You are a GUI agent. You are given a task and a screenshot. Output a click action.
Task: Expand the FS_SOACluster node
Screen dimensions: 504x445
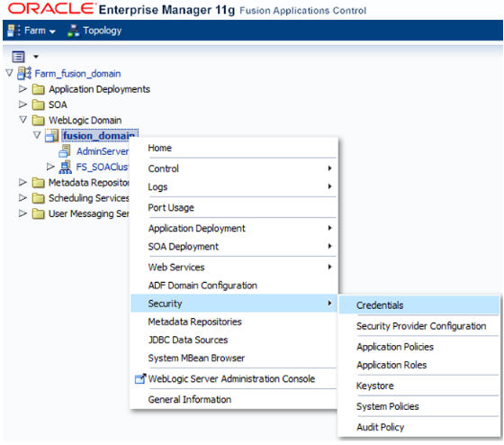coord(50,167)
